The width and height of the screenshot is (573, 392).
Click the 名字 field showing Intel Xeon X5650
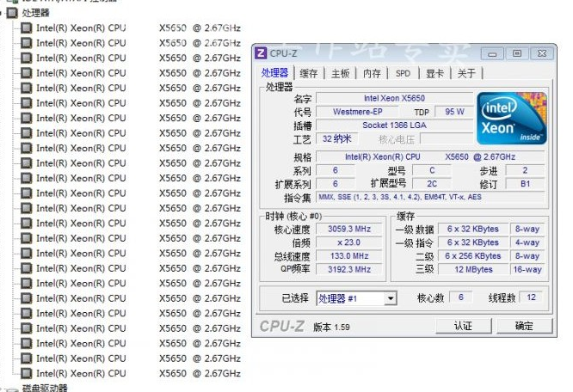[394, 98]
